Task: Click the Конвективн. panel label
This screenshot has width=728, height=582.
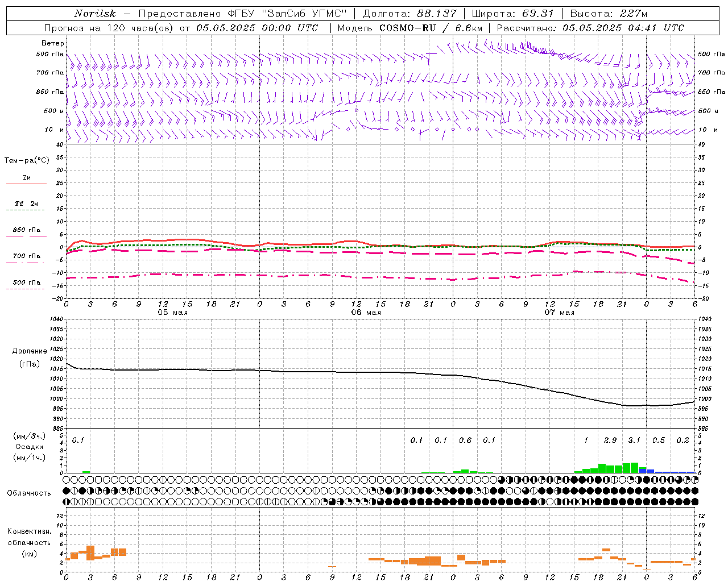Action: click(x=30, y=531)
